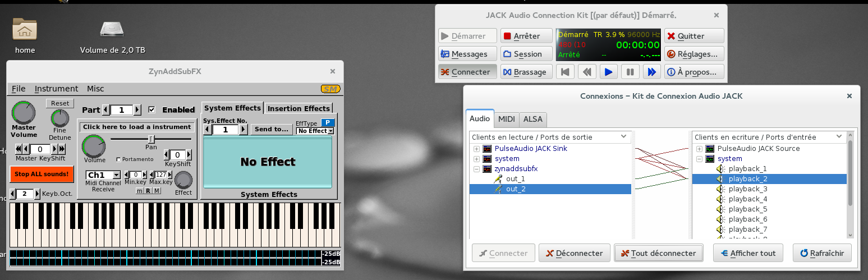Screen dimensions: 868x280
Task: Click the JACK transport play button
Action: (x=609, y=72)
